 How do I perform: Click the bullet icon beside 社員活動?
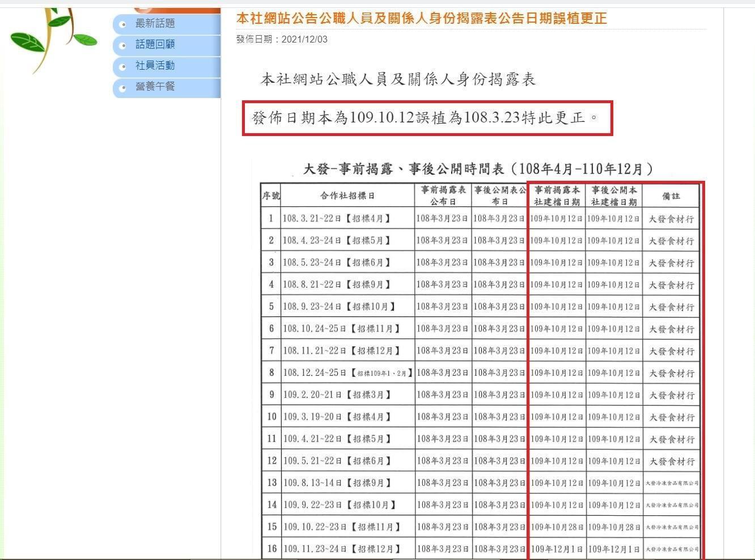click(x=123, y=67)
